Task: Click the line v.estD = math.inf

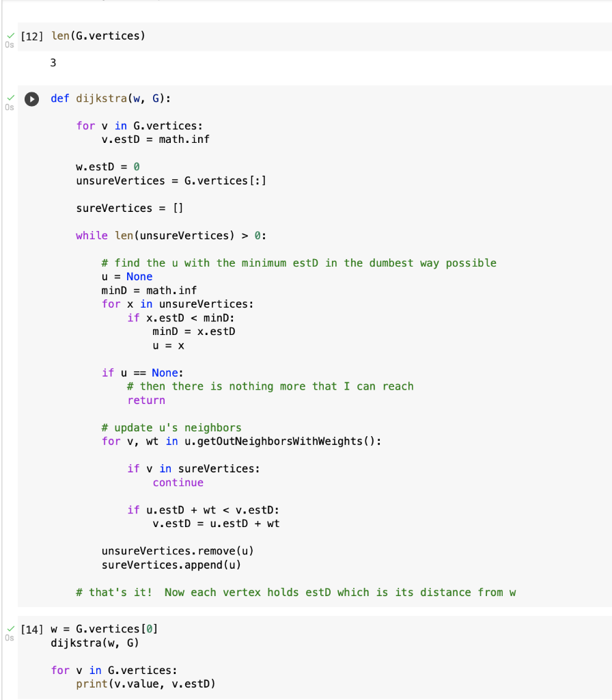Action: (x=155, y=139)
